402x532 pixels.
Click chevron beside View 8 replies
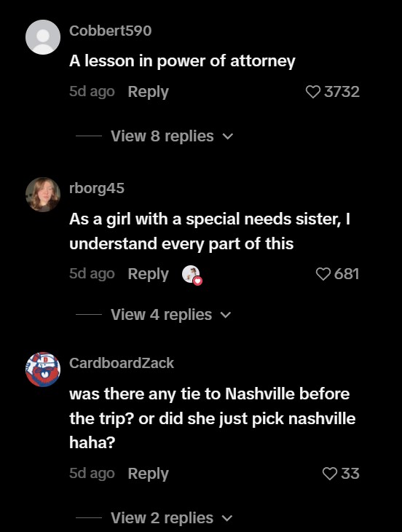click(228, 136)
